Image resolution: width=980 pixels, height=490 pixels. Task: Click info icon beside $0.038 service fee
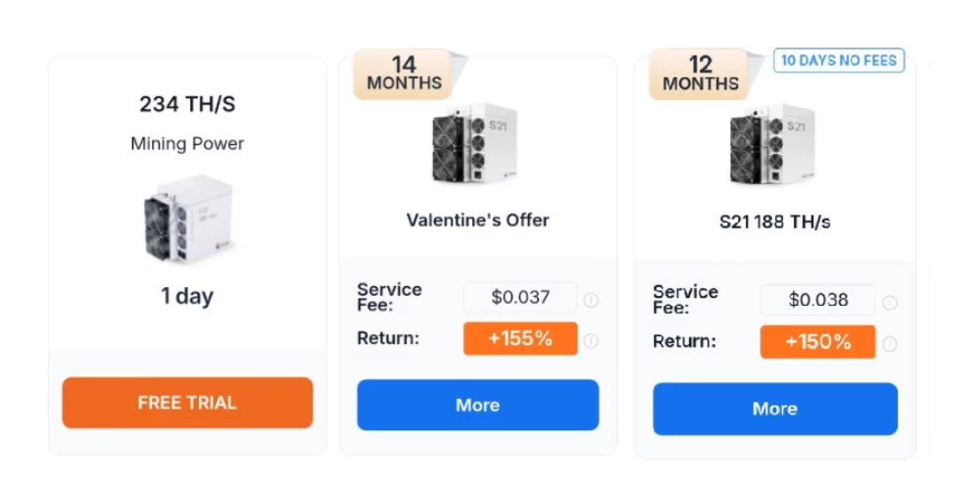[889, 303]
